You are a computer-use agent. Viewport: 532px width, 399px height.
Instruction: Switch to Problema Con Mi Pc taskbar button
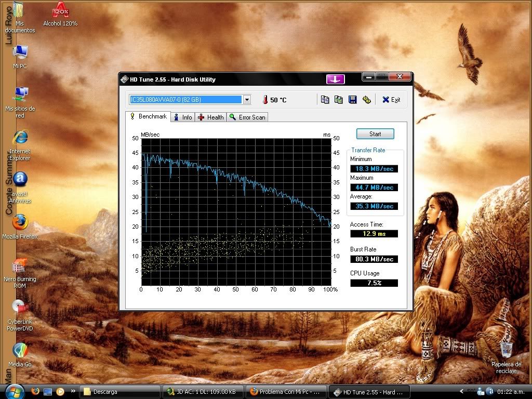click(x=286, y=392)
